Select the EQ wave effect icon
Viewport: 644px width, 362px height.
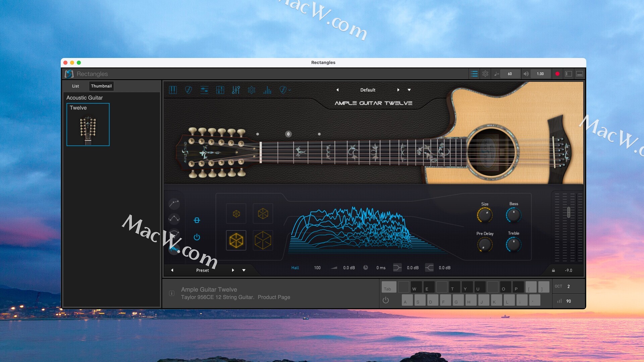click(174, 219)
